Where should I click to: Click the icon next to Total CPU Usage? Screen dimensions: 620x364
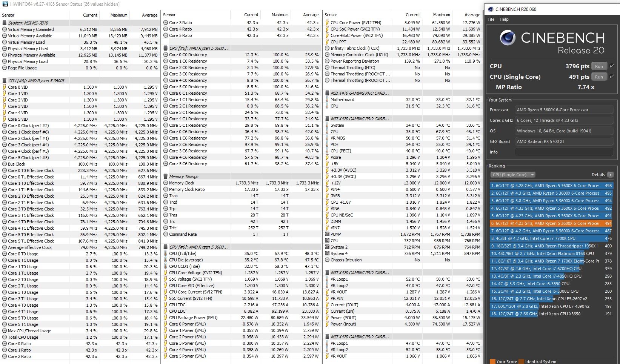tap(5, 337)
